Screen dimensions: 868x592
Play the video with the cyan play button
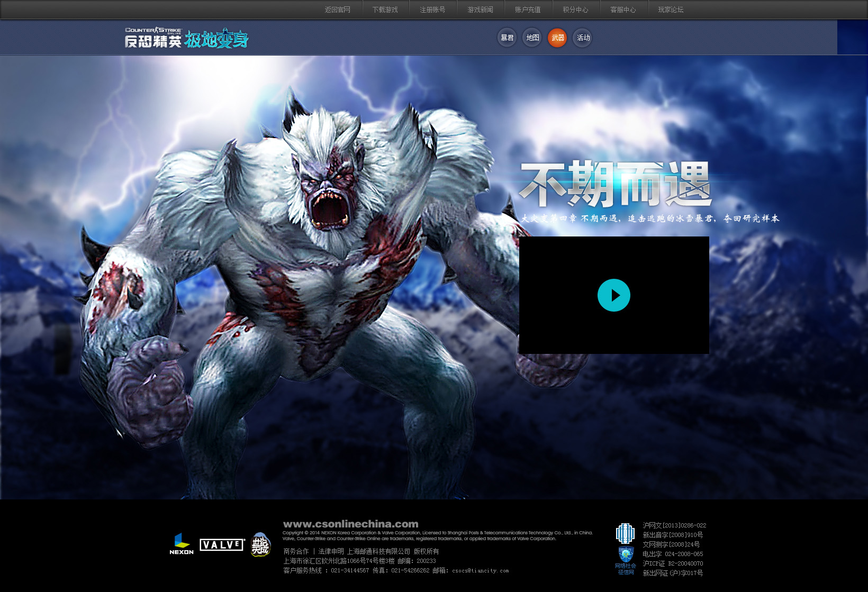[613, 295]
